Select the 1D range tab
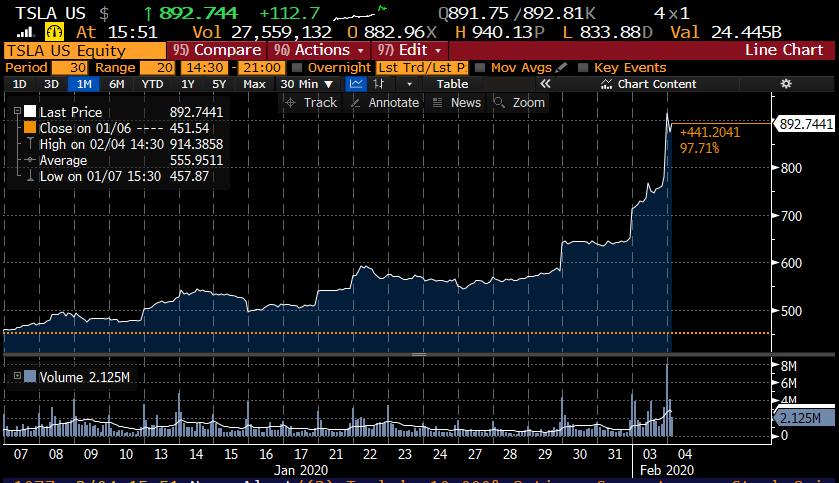839x483 pixels. (x=20, y=84)
